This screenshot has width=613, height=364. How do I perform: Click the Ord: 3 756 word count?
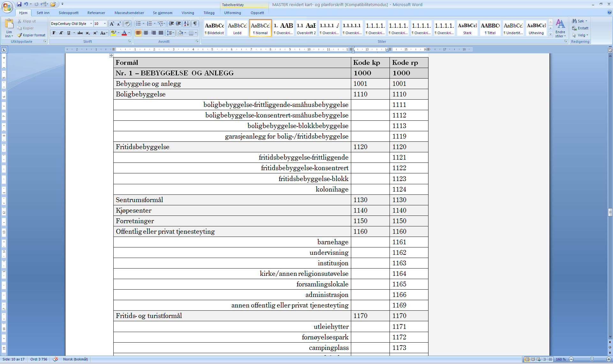pos(39,359)
